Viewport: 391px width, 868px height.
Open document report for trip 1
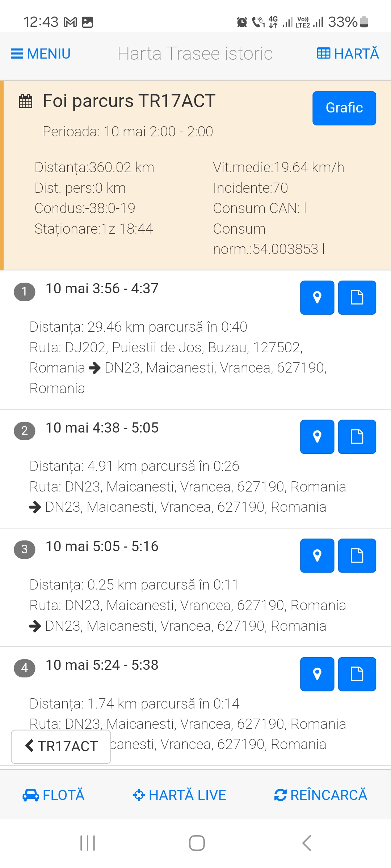[357, 298]
